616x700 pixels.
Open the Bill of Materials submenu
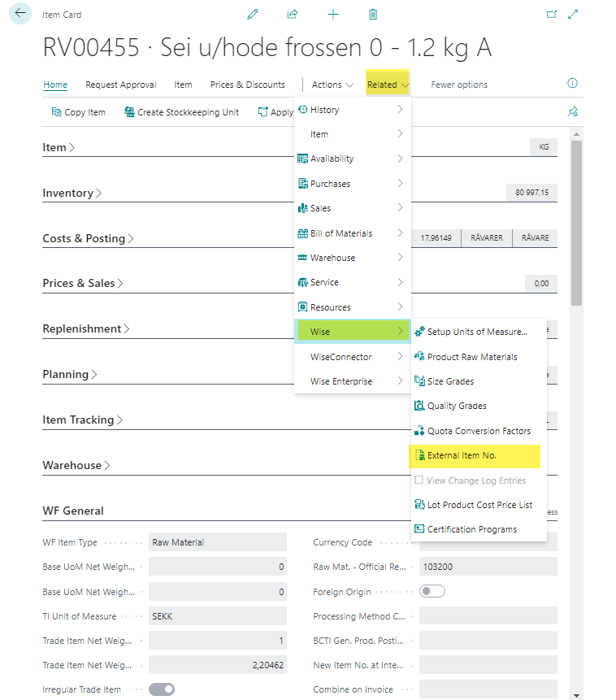pos(352,233)
